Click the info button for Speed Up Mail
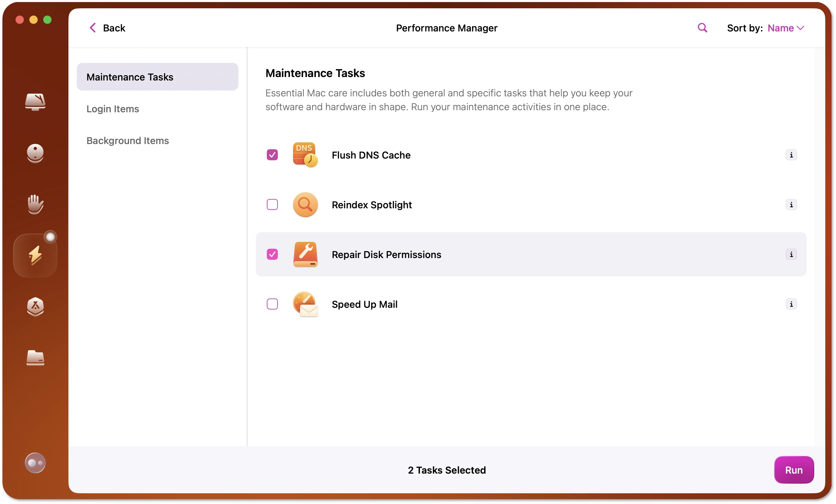Image resolution: width=836 pixels, height=504 pixels. pyautogui.click(x=791, y=305)
